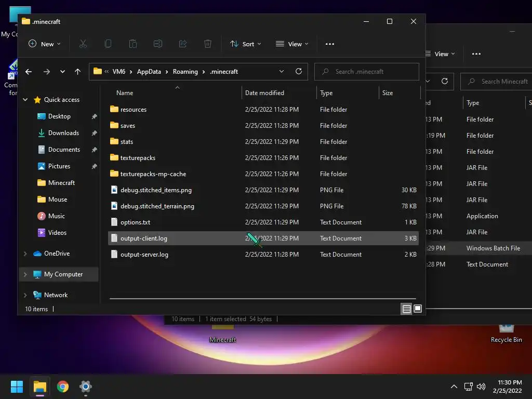Collapse the Quick access tree
Image resolution: width=532 pixels, height=399 pixels.
click(25, 100)
